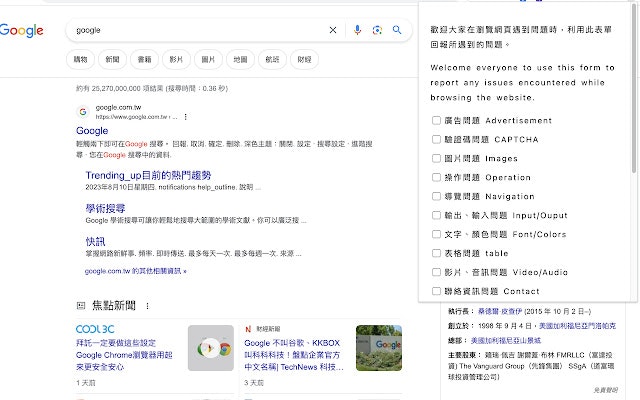Click the form panel vertical scrollbar
640x400 pixels.
pos(634,88)
